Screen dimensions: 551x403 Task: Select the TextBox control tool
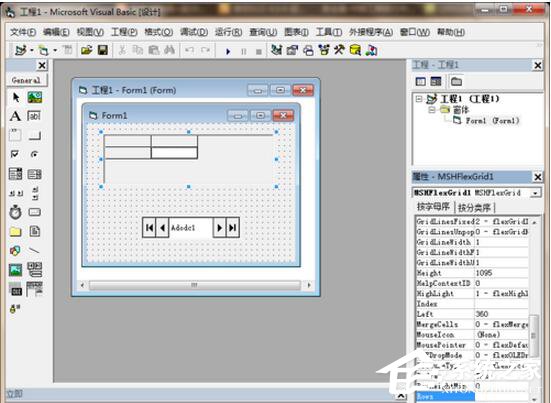(34, 116)
